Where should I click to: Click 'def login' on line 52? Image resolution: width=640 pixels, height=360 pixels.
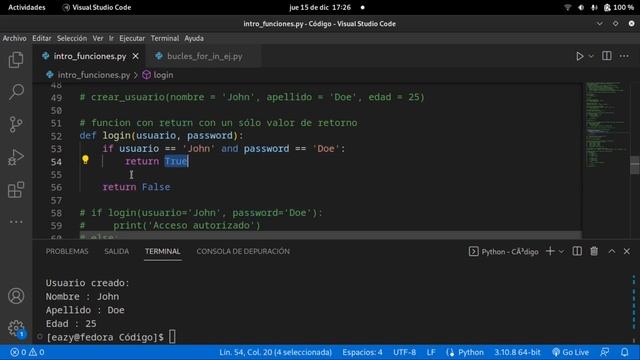[105, 136]
